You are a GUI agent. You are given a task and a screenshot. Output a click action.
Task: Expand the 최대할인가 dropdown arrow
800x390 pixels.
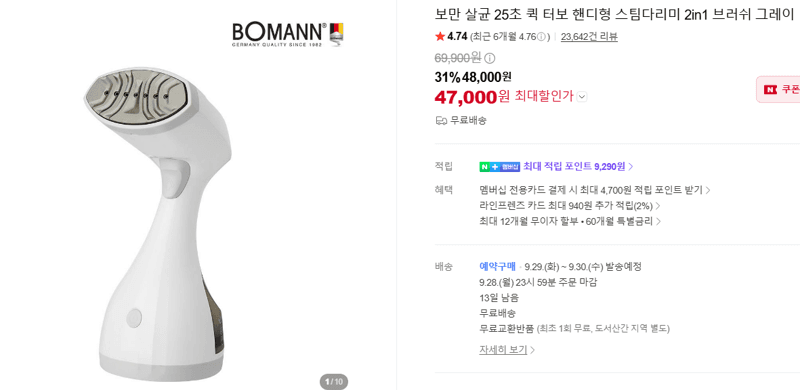pos(582,96)
